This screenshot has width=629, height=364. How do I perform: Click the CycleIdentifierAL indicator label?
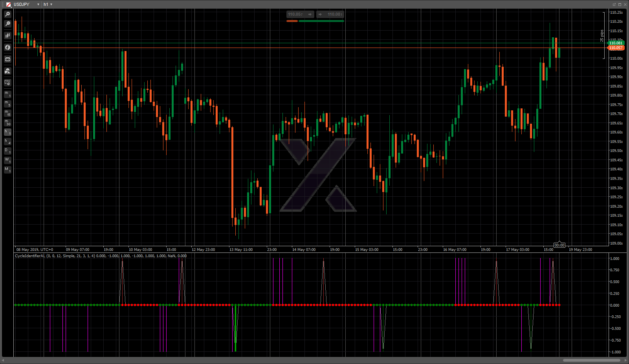101,256
